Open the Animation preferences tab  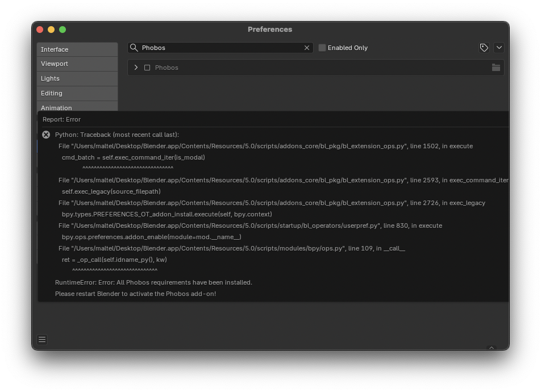click(77, 107)
